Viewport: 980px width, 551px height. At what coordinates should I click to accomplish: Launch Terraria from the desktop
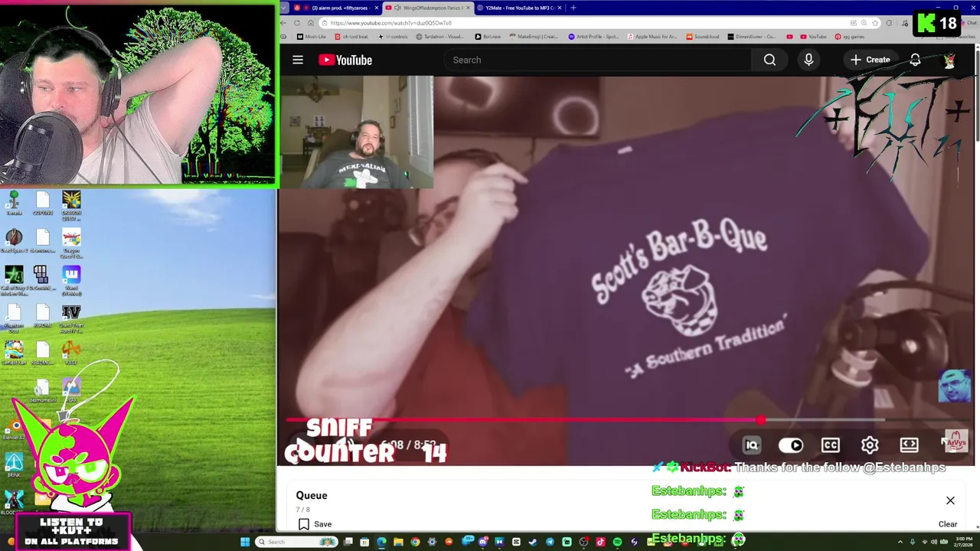(14, 204)
